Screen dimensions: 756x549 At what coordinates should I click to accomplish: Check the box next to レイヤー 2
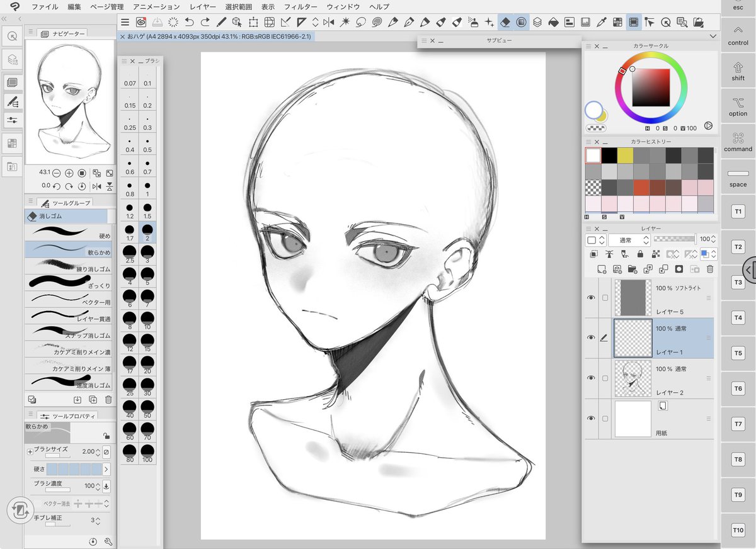[605, 378]
